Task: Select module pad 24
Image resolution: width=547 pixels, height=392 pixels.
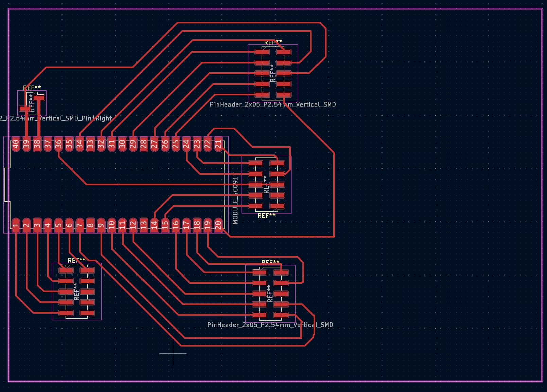Action: pos(186,144)
